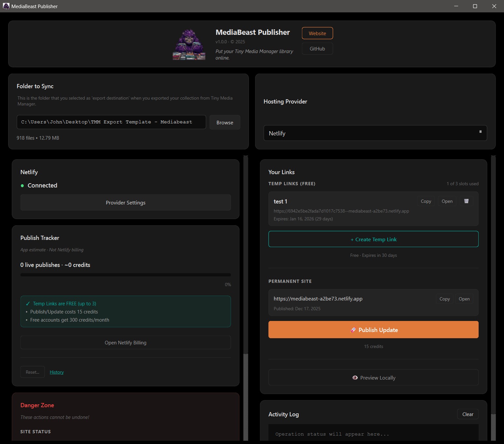Viewport: 504px width, 444px height.
Task: Click the MediaBeast app icon in title bar
Action: pos(6,6)
